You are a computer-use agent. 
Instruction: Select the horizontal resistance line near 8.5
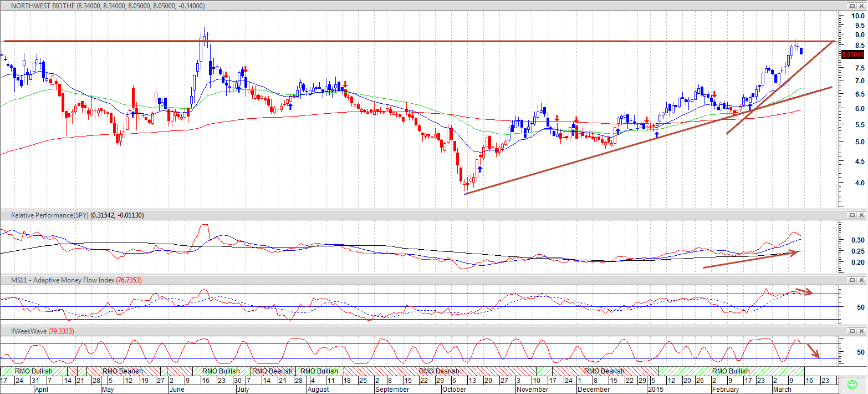pyautogui.click(x=418, y=41)
